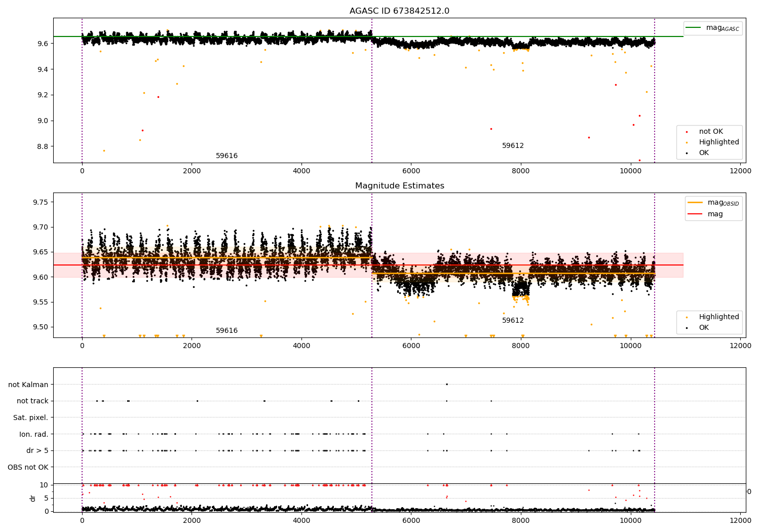Click 'not OK' legend entry in top plot

point(711,132)
